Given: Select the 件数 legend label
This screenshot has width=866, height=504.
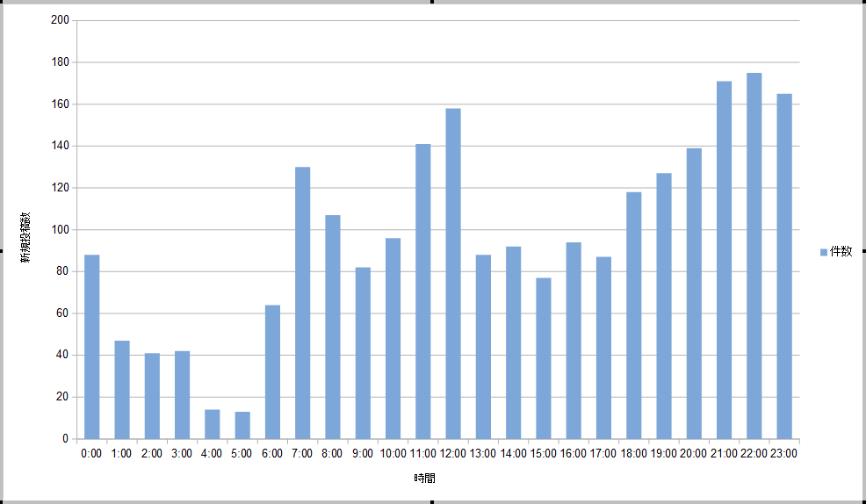Looking at the screenshot, I should coord(841,252).
